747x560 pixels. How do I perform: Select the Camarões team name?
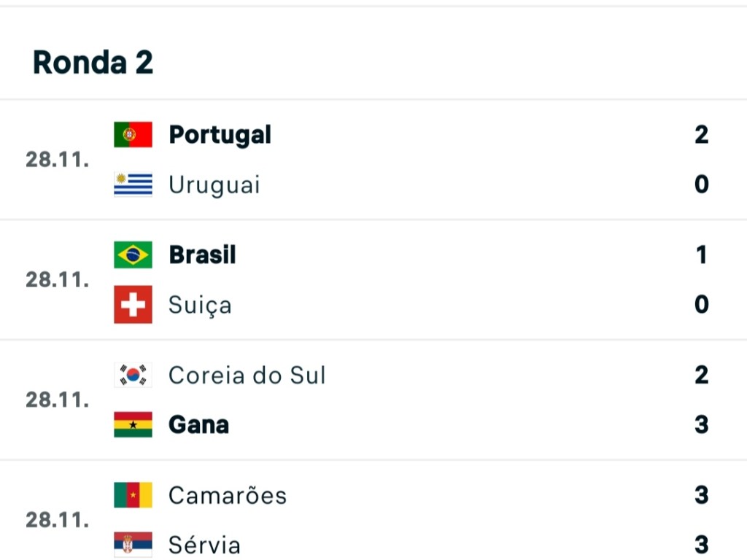coord(228,495)
